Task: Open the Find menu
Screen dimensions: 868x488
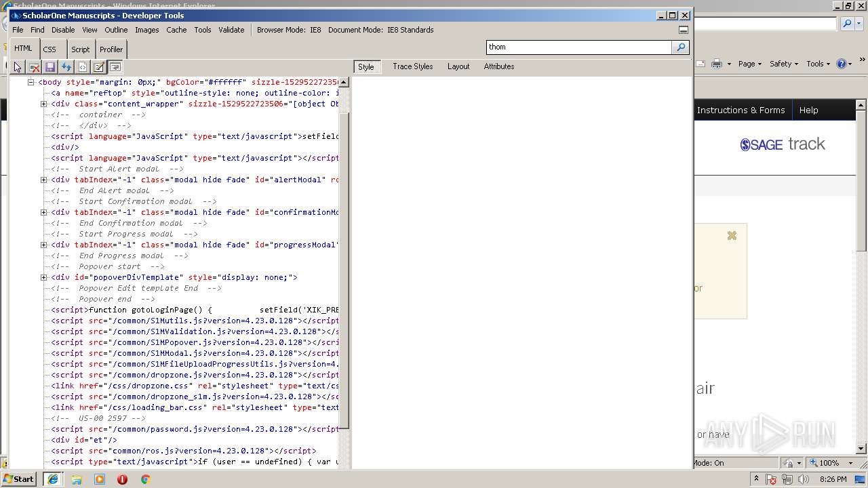Action: 37,30
